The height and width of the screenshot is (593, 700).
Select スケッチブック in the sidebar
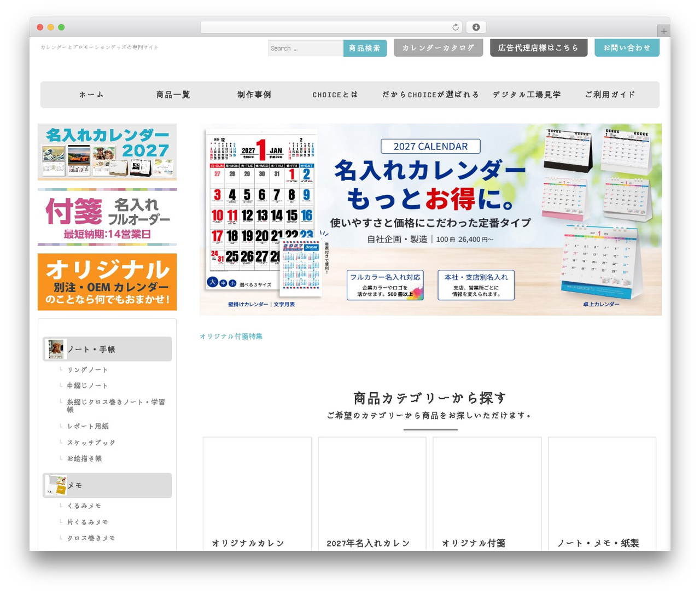(x=91, y=443)
